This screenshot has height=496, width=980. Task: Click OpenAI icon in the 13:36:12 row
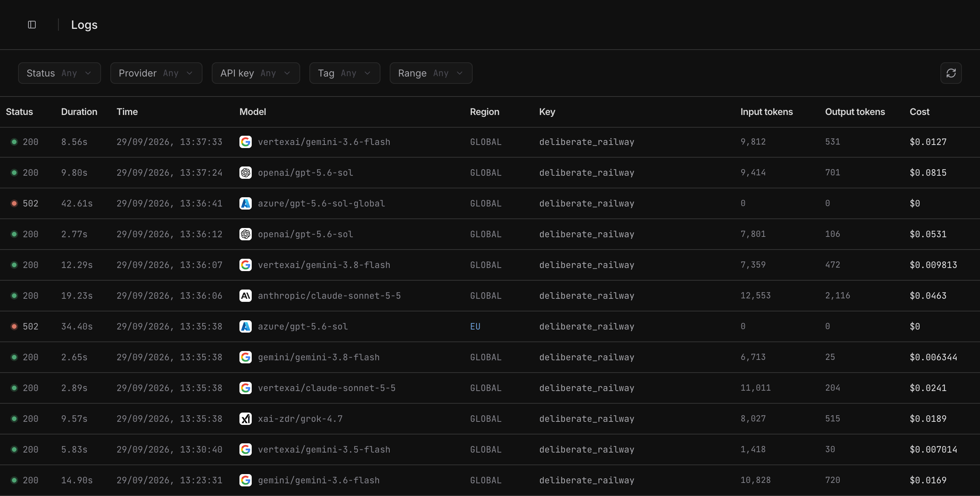pyautogui.click(x=246, y=234)
